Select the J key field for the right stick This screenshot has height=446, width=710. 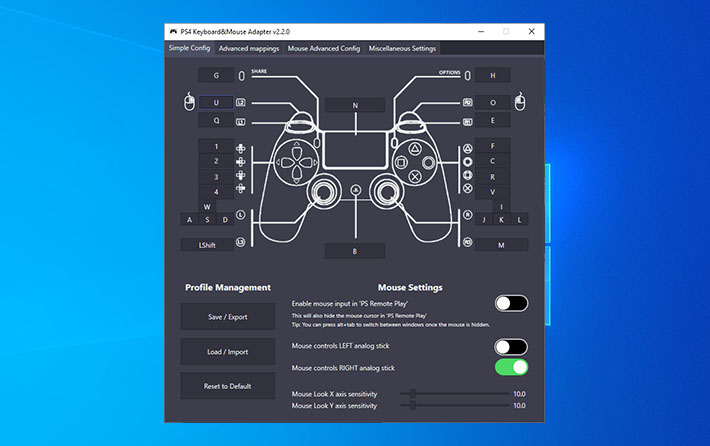484,220
